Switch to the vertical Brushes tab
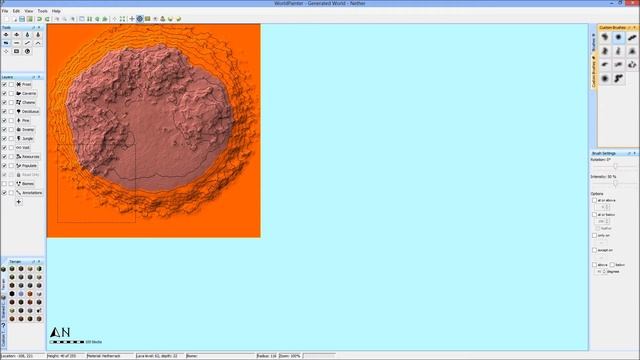This screenshot has height=360, width=640. tap(593, 41)
